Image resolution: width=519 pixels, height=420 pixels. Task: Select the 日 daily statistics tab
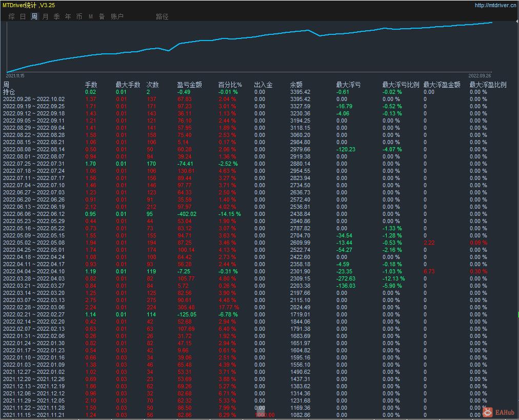[23, 16]
